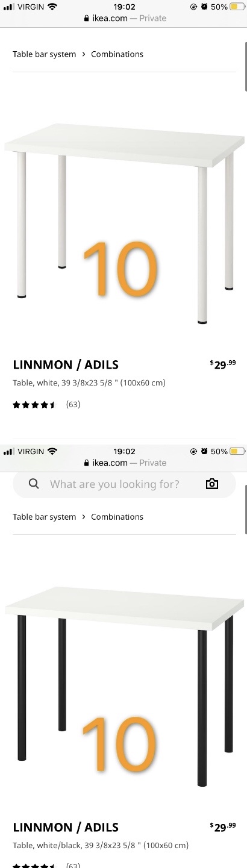The width and height of the screenshot is (247, 868).
Task: Click the lock icon above the search bar
Action: [x=87, y=463]
